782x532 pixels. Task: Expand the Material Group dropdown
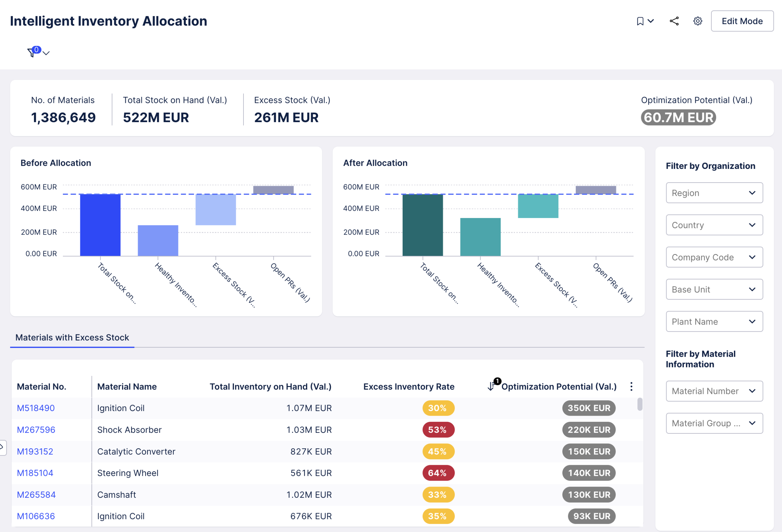tap(714, 423)
